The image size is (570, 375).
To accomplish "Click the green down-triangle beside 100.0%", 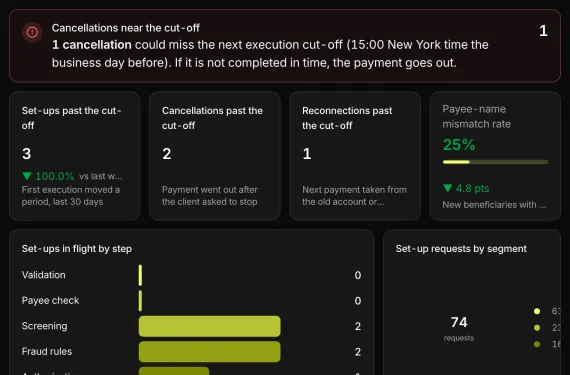I will pos(27,176).
